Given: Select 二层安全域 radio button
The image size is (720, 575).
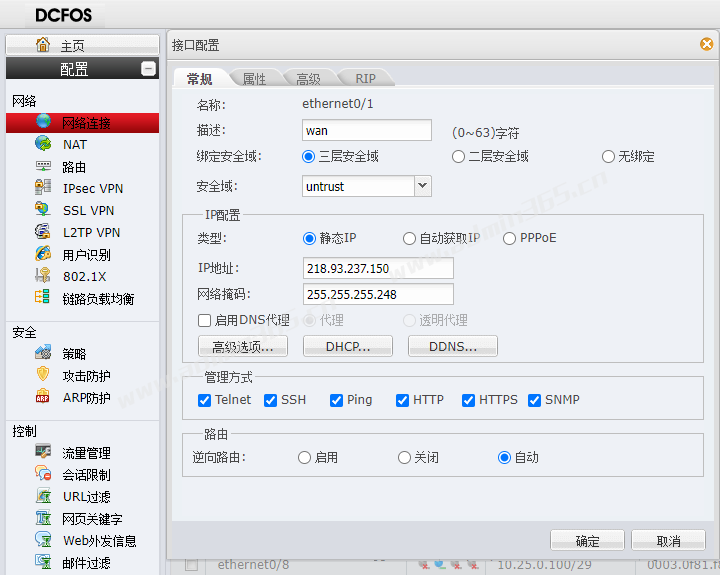Looking at the screenshot, I should point(458,157).
